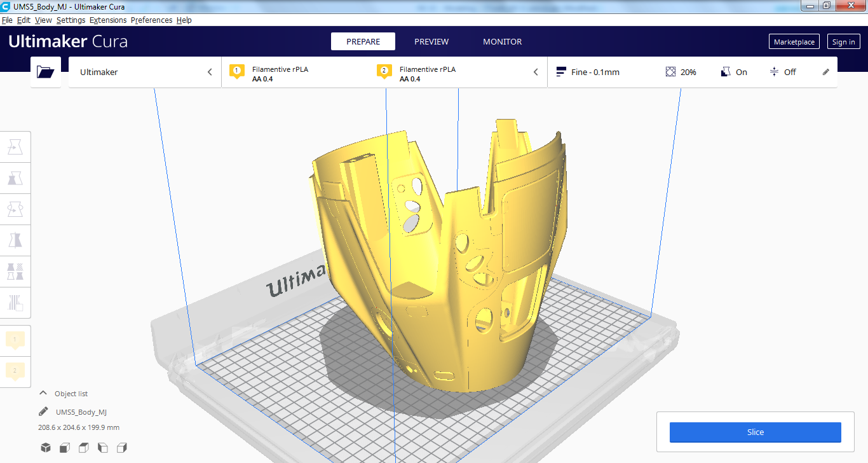Collapse the Object list

point(44,394)
